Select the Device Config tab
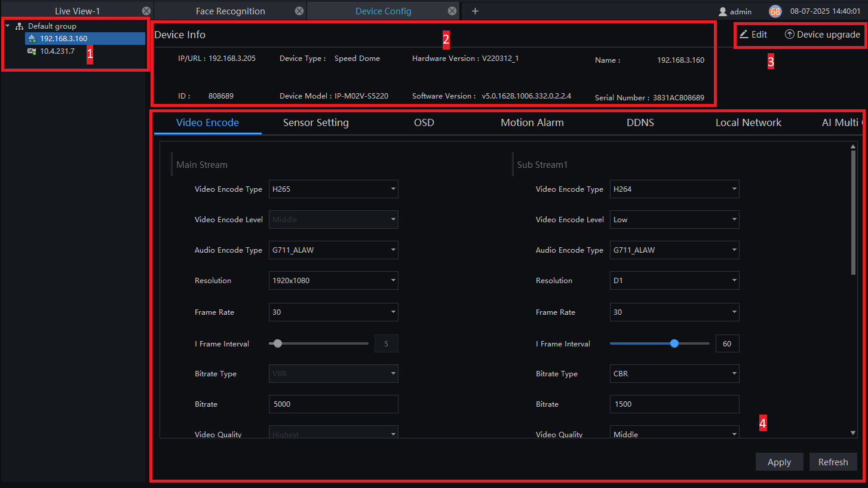 [384, 11]
